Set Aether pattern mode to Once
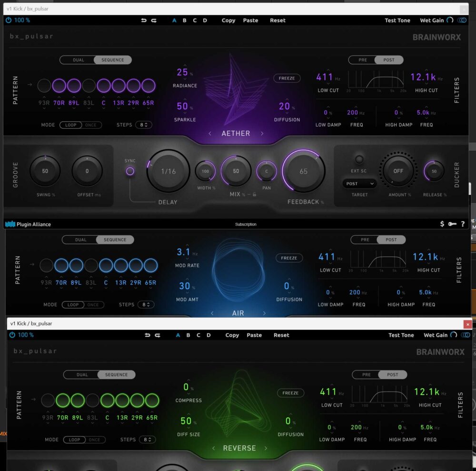The width and height of the screenshot is (476, 471). coord(91,125)
